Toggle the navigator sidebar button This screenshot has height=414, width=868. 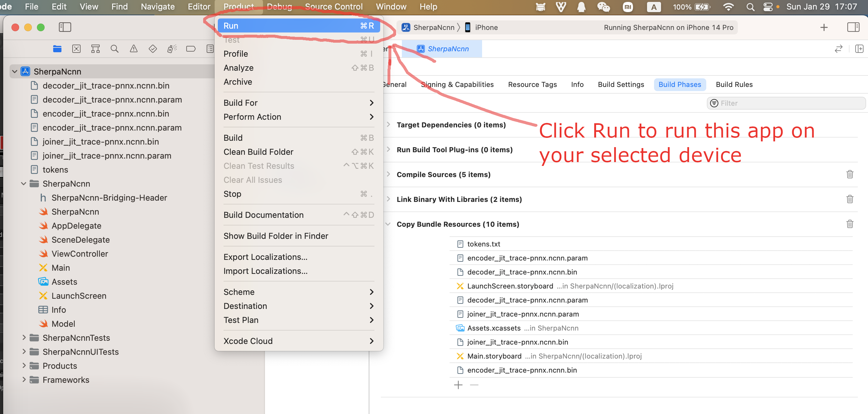pyautogui.click(x=65, y=27)
